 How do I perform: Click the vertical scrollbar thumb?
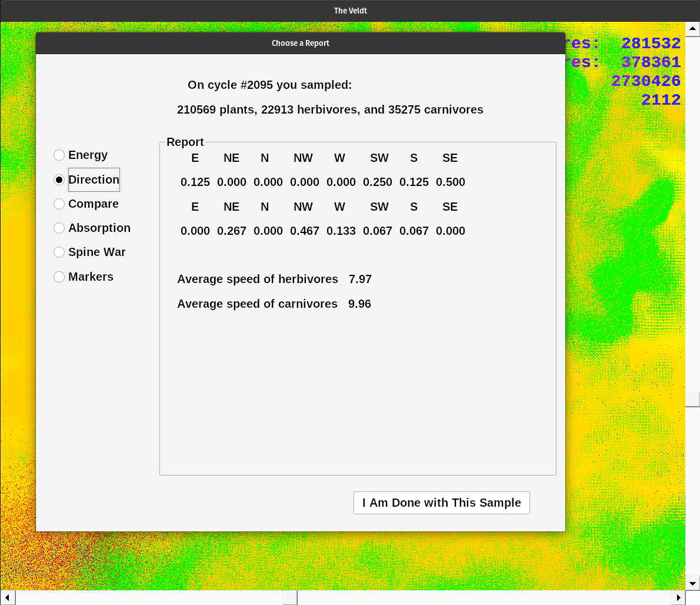click(692, 399)
